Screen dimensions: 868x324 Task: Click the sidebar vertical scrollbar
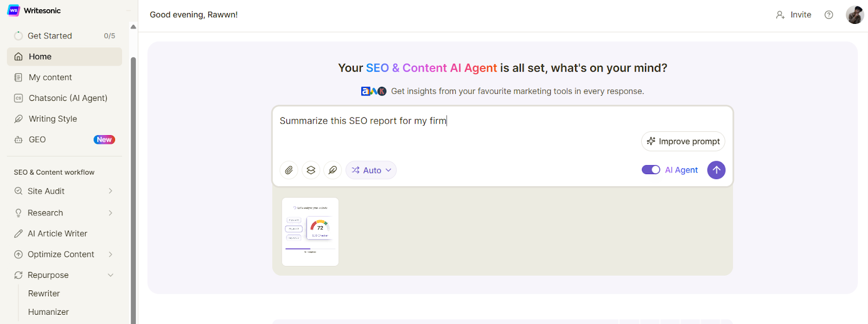click(133, 190)
